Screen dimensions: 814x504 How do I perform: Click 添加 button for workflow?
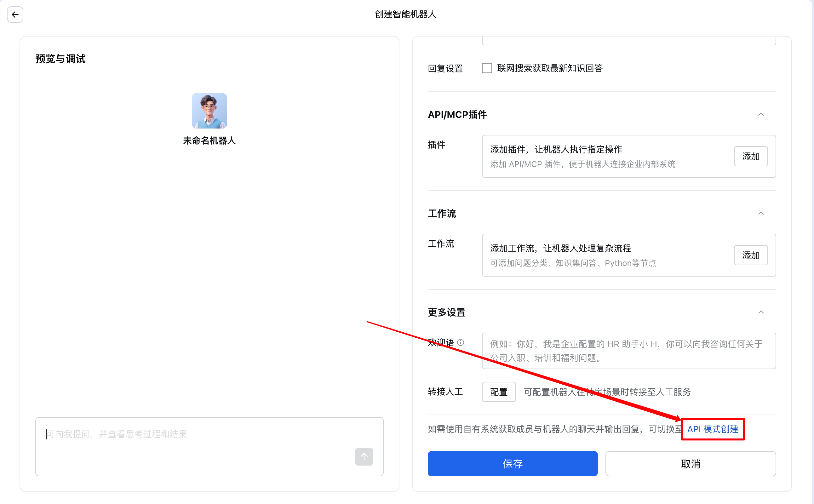coord(750,255)
